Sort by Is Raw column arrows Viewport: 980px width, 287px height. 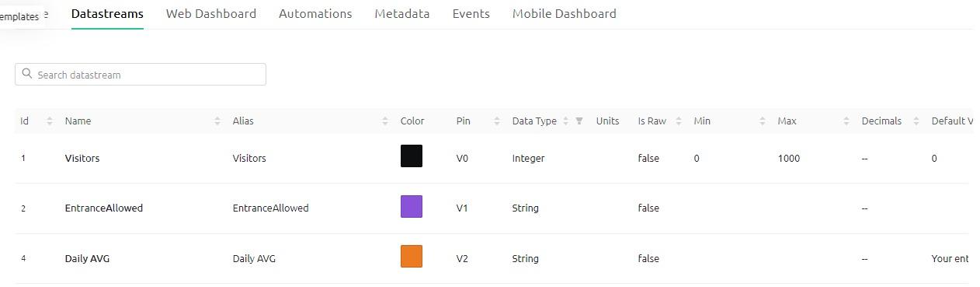pos(679,121)
